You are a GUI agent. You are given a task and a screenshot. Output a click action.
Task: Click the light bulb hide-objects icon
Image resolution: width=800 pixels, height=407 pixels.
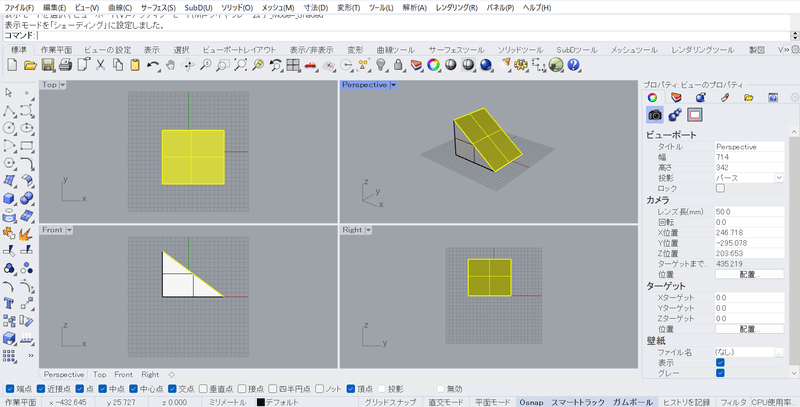(381, 65)
